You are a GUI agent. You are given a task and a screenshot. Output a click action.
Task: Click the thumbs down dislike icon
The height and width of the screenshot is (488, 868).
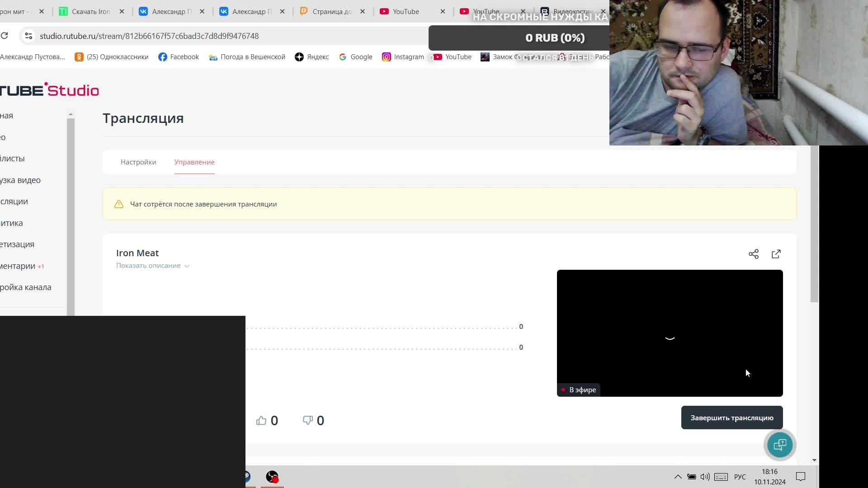tap(308, 421)
